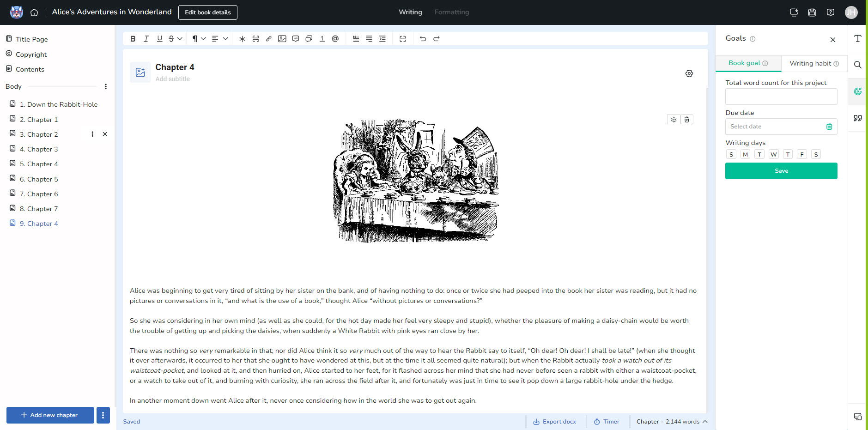
Task: Insert a link using the toolbar icon
Action: (x=269, y=39)
